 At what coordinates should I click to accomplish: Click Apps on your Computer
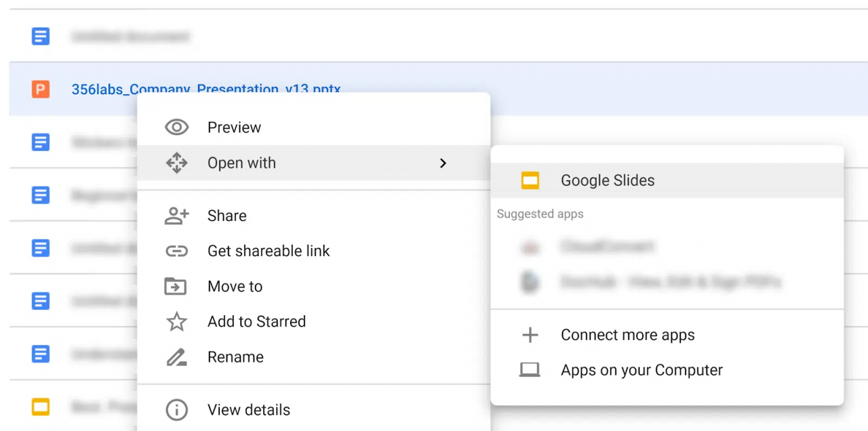click(x=642, y=369)
